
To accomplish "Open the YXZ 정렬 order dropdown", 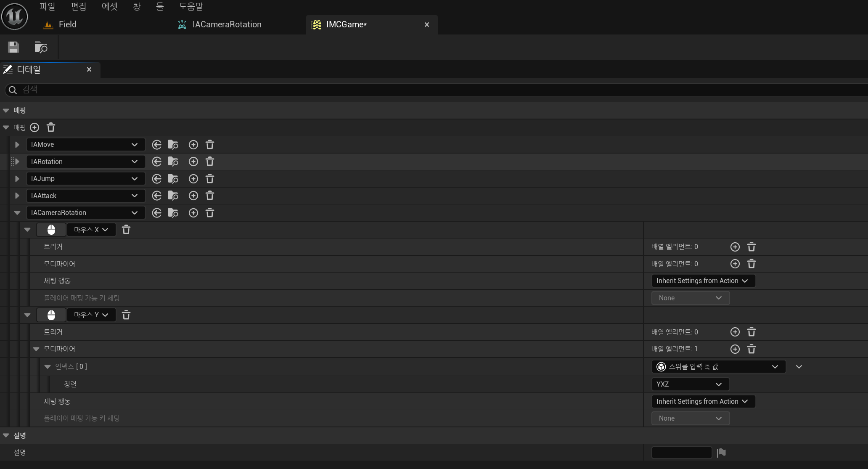I will tap(690, 384).
